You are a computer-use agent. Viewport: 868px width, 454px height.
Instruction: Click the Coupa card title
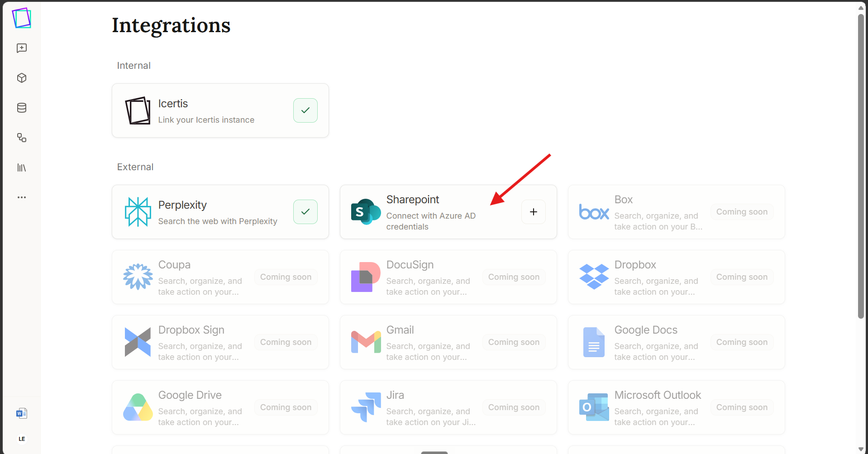174,265
